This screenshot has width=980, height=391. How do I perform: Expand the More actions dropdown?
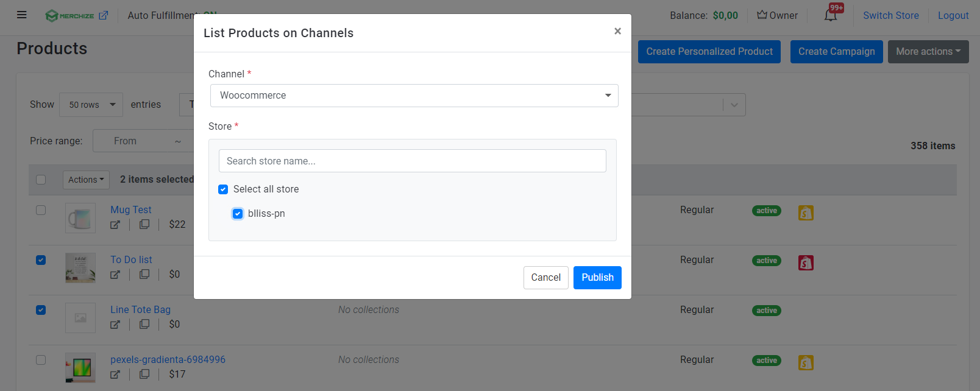click(x=928, y=52)
